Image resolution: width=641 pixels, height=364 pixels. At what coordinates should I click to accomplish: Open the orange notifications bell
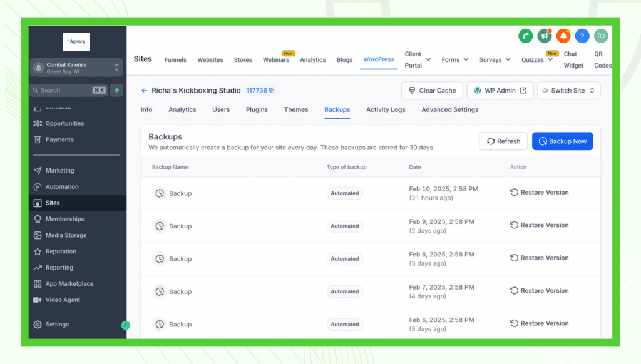[563, 36]
